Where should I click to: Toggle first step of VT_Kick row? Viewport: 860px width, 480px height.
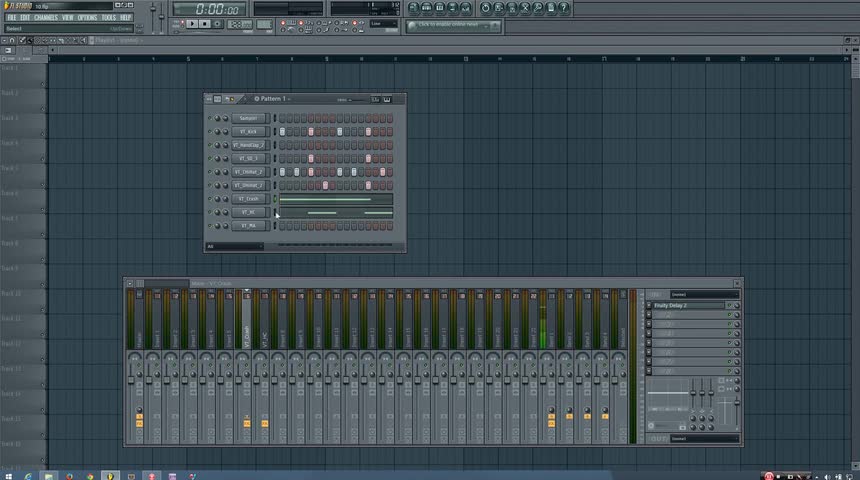[283, 131]
